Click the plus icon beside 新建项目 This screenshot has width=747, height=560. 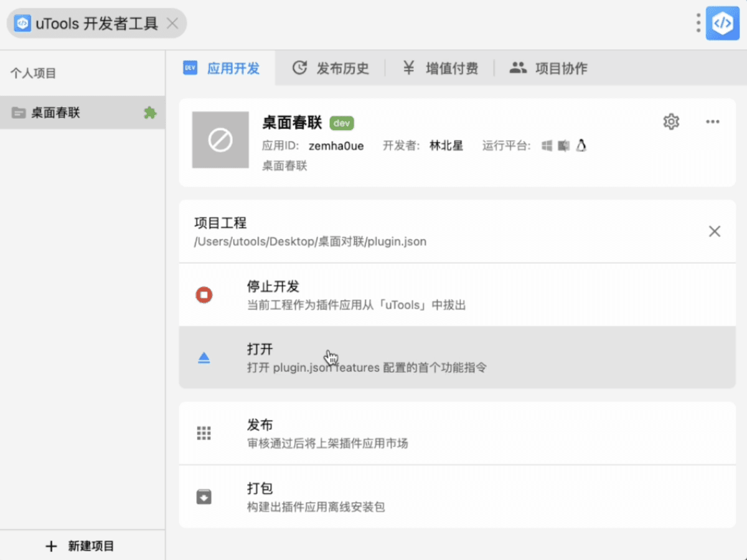[51, 546]
